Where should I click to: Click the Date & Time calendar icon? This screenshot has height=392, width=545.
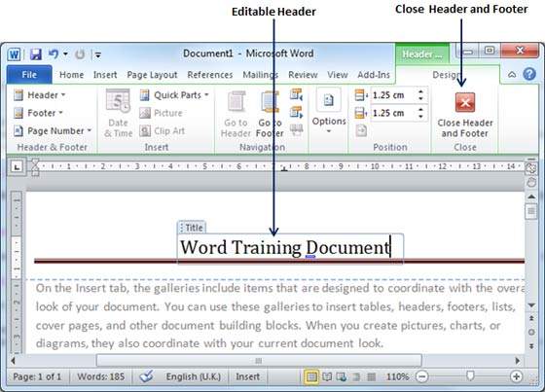(x=118, y=101)
